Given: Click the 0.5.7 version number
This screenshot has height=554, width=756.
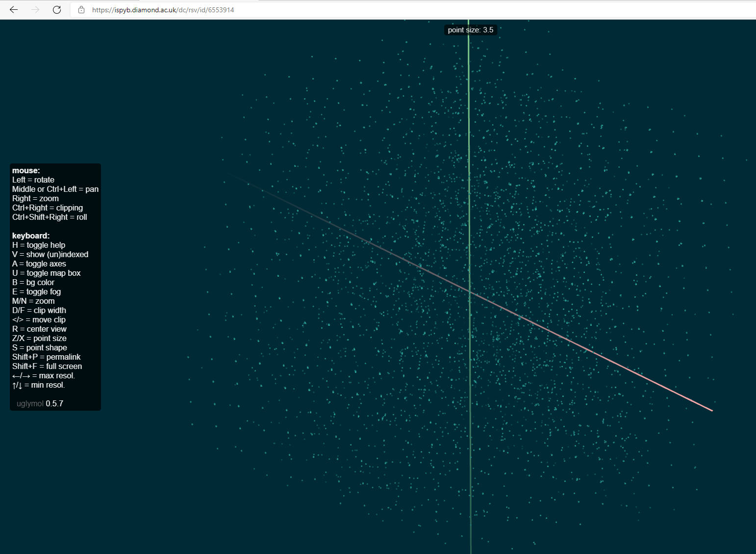Looking at the screenshot, I should [x=54, y=404].
